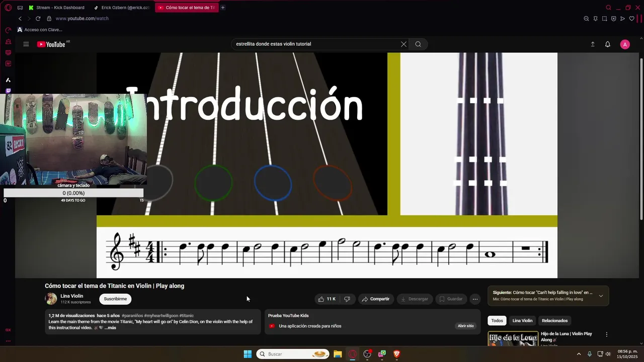Viewport: 644px width, 362px height.
Task: Click the taskbar microphone tray icon
Action: point(590,354)
